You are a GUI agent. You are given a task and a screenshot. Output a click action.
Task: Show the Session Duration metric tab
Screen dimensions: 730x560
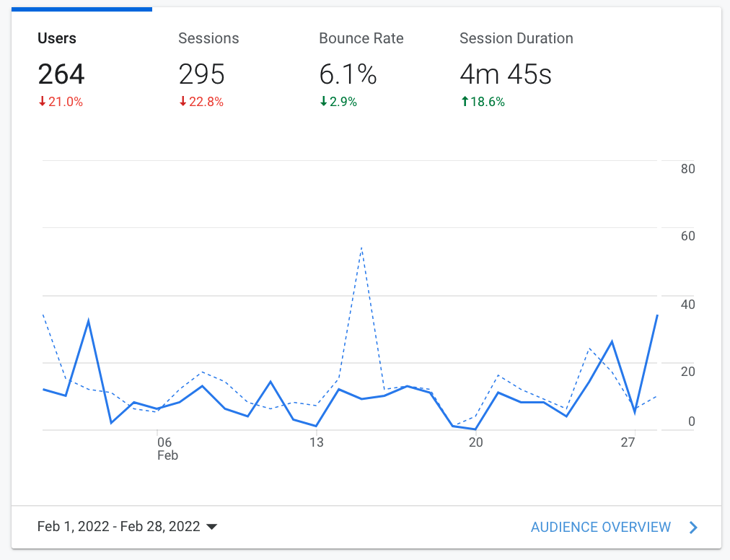click(x=516, y=38)
